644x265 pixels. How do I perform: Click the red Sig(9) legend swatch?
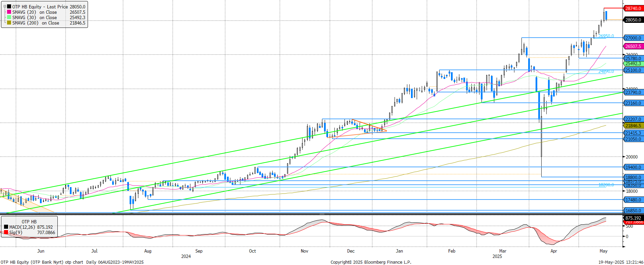[6, 232]
